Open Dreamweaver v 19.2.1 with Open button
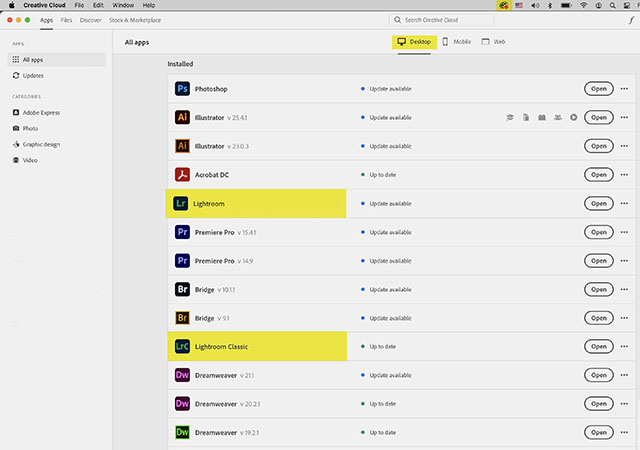The height and width of the screenshot is (450, 640). (x=598, y=432)
